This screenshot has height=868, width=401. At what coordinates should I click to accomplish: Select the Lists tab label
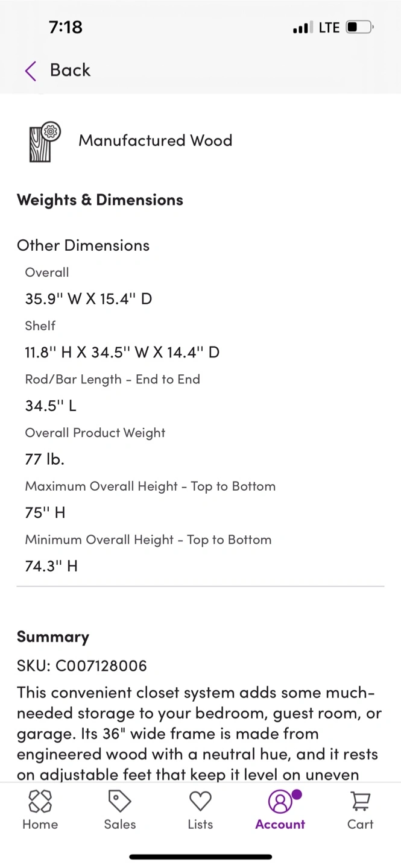200,824
